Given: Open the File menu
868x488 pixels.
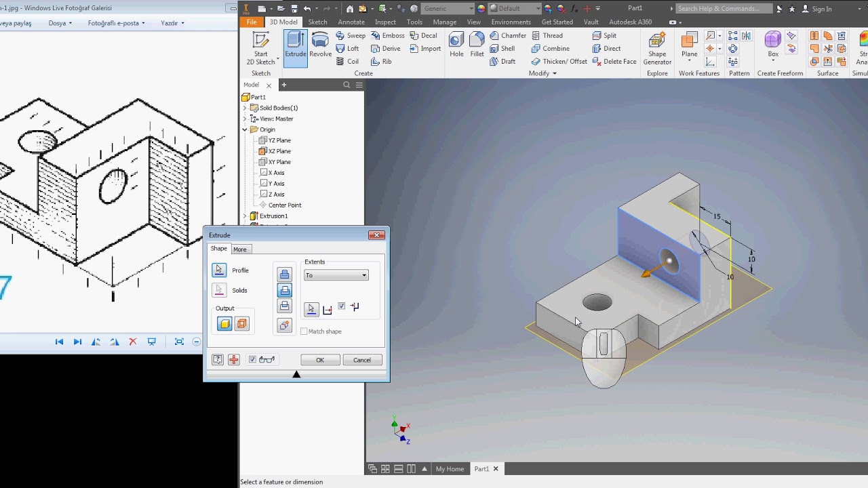Looking at the screenshot, I should [x=252, y=22].
